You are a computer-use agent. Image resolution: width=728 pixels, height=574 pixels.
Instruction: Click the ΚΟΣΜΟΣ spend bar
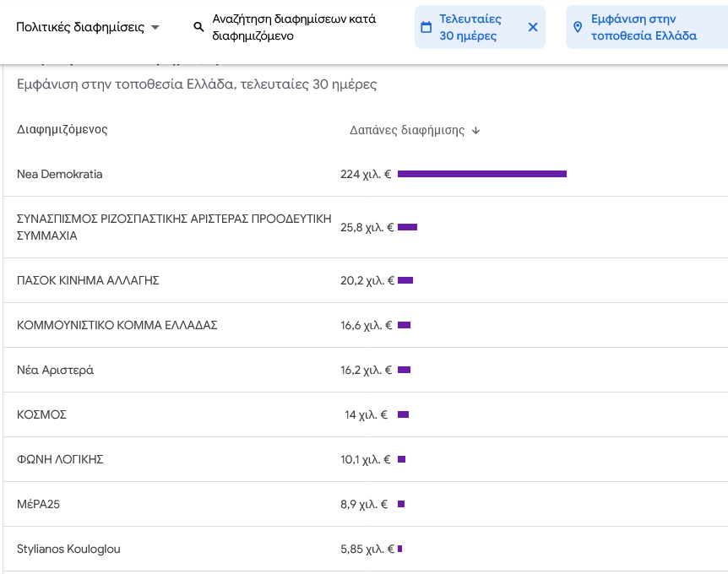point(403,414)
